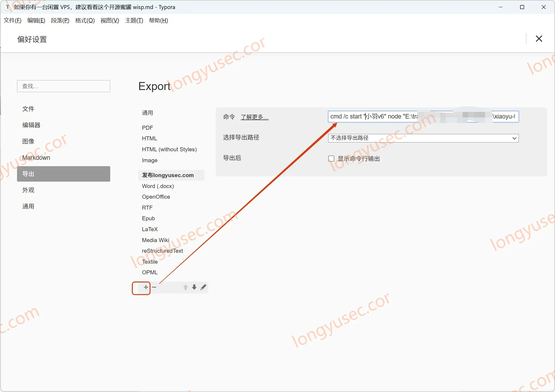
Task: Select 外观 in preferences sidebar
Action: [x=64, y=190]
